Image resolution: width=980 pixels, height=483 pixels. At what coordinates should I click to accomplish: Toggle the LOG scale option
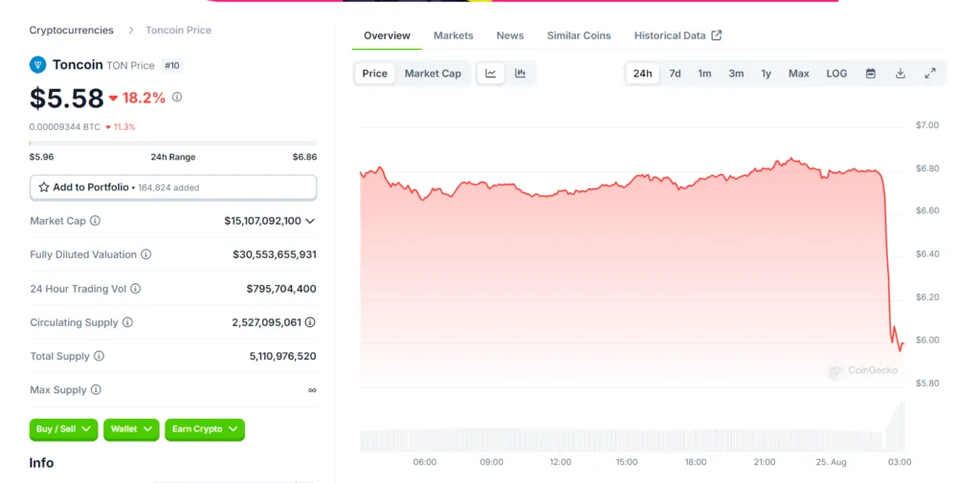tap(836, 74)
